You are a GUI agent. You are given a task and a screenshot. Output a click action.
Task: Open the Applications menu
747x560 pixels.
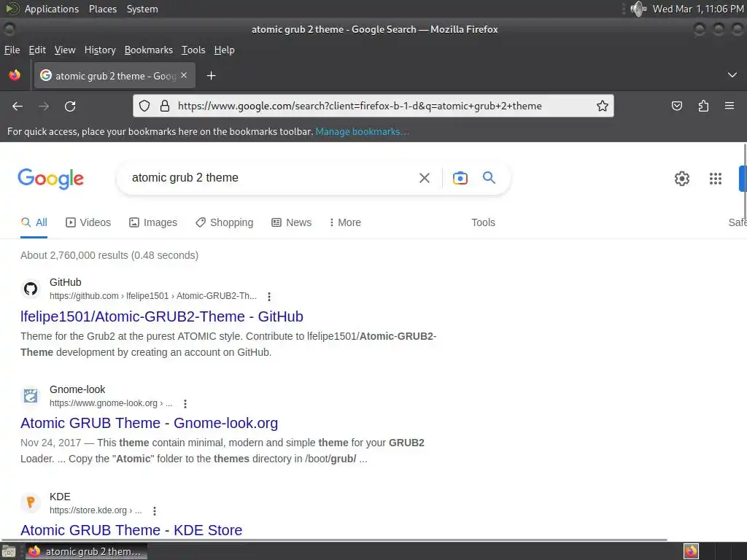(52, 9)
